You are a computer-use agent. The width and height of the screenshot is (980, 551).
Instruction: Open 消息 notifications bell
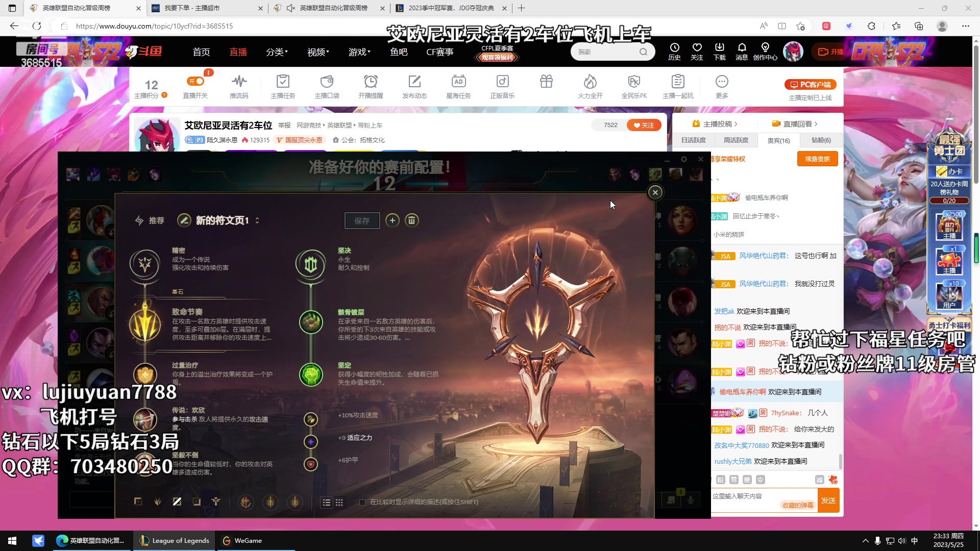click(x=742, y=52)
